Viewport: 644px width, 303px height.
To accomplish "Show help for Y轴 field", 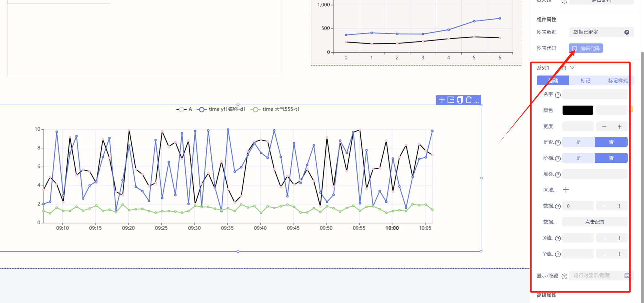I will (558, 254).
